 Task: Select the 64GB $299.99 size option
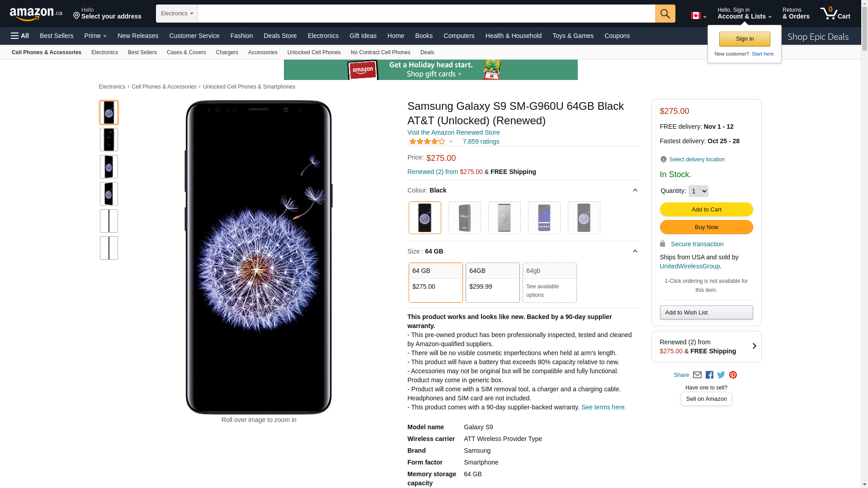point(492,282)
